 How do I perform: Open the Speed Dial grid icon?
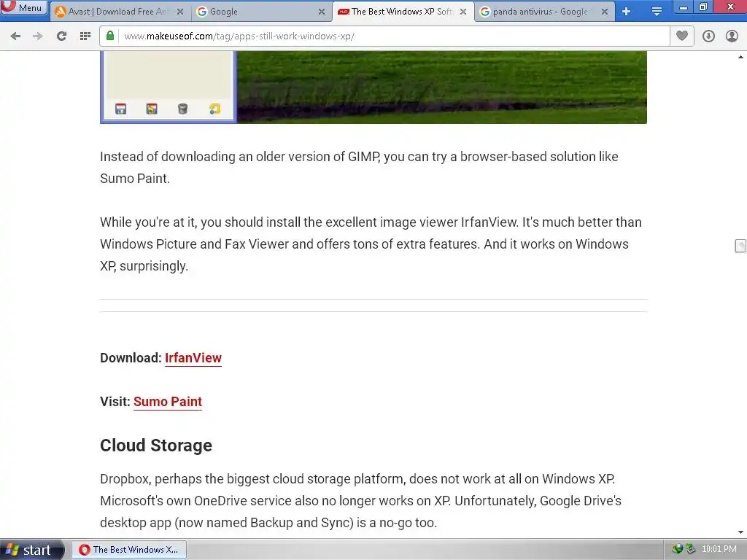[x=85, y=36]
